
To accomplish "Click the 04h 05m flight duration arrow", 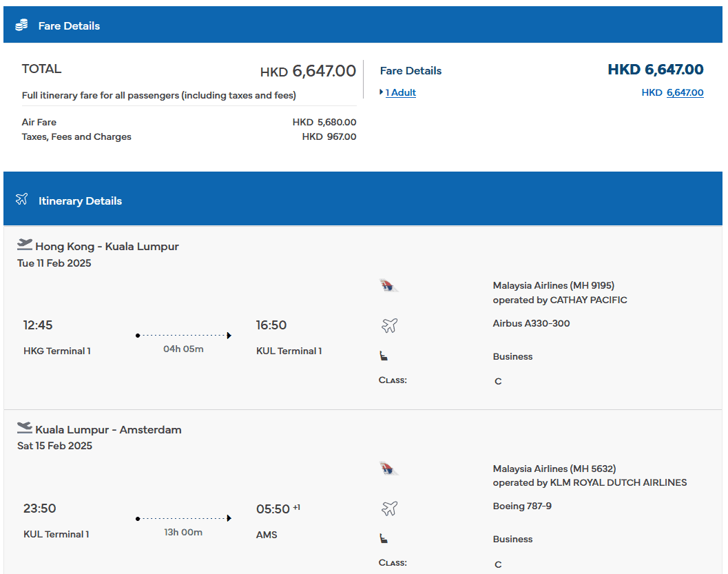I will [x=183, y=336].
